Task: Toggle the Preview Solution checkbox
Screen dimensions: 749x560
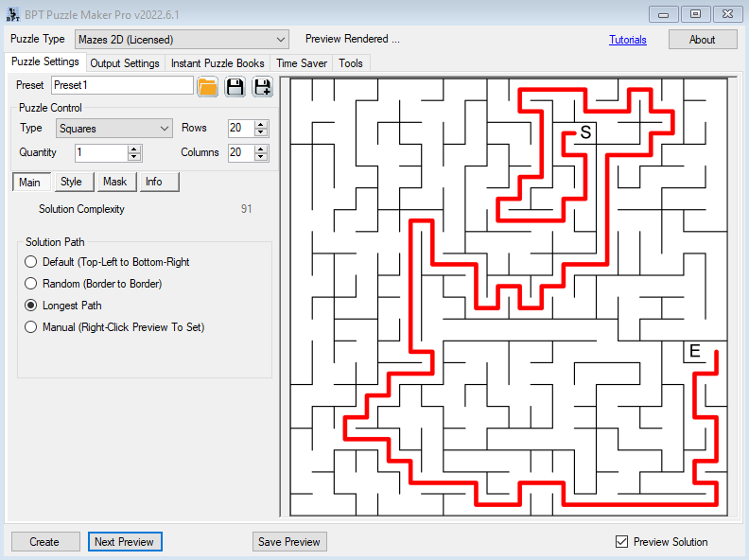Action: coord(621,542)
